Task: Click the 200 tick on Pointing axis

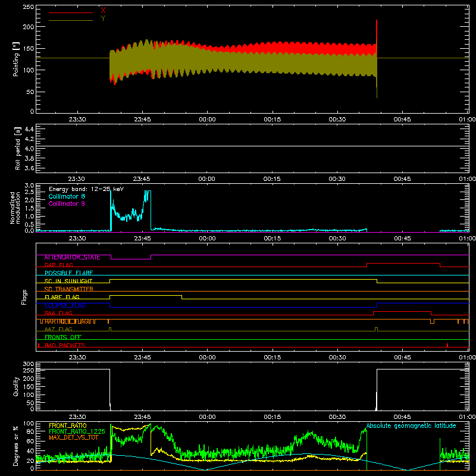Action: click(x=29, y=27)
